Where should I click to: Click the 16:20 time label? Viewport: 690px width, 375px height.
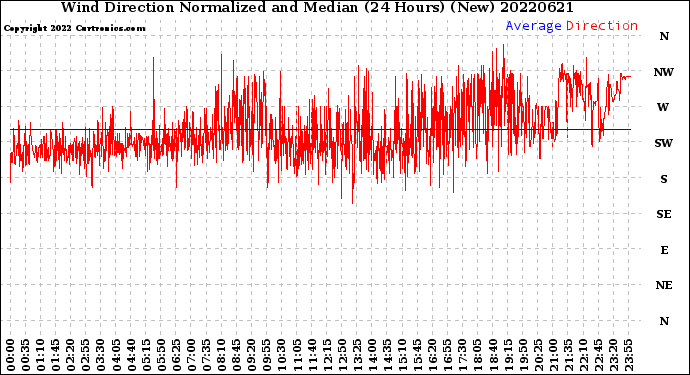[432, 356]
